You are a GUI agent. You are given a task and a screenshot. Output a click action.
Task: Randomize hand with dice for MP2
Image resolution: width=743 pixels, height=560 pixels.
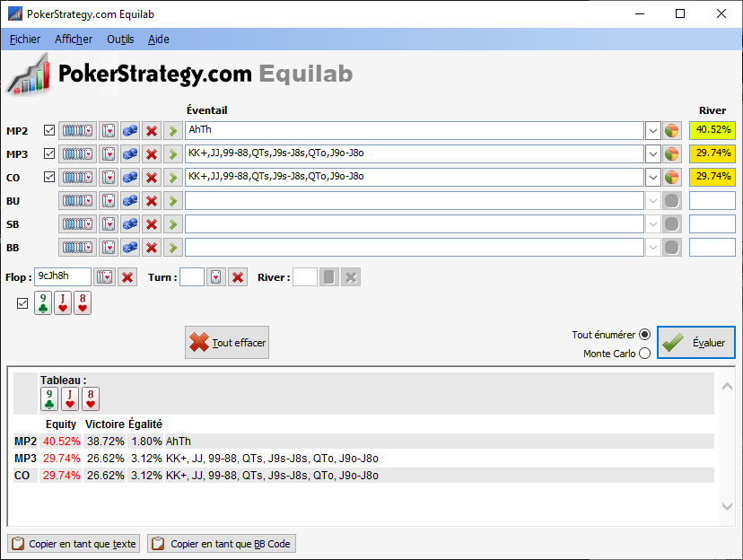pyautogui.click(x=130, y=131)
